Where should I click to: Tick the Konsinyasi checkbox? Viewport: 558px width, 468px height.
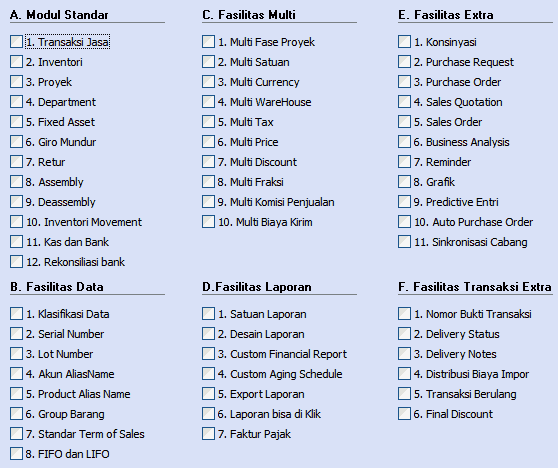(x=404, y=42)
